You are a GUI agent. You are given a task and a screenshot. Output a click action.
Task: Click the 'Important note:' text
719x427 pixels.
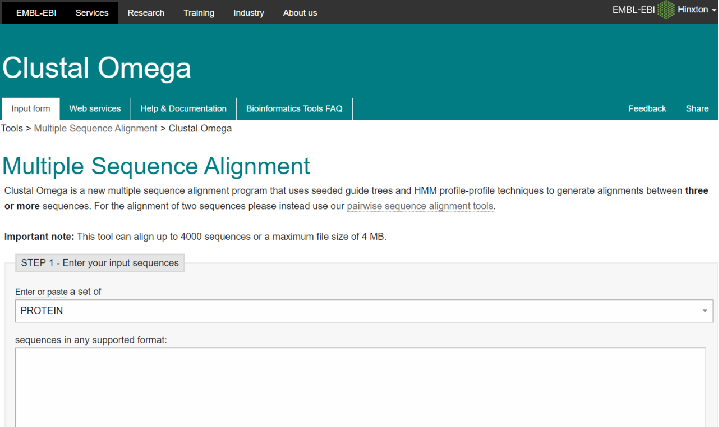click(x=39, y=237)
